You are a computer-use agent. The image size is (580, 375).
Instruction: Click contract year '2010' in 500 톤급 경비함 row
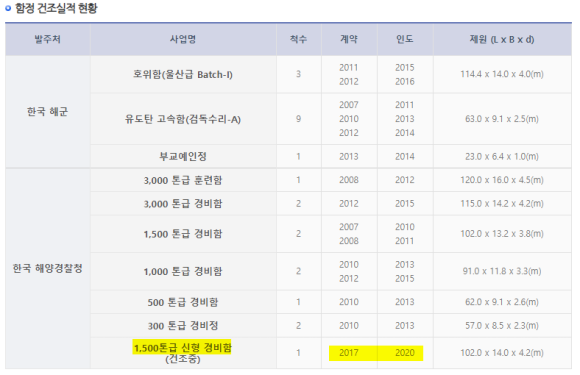349,302
